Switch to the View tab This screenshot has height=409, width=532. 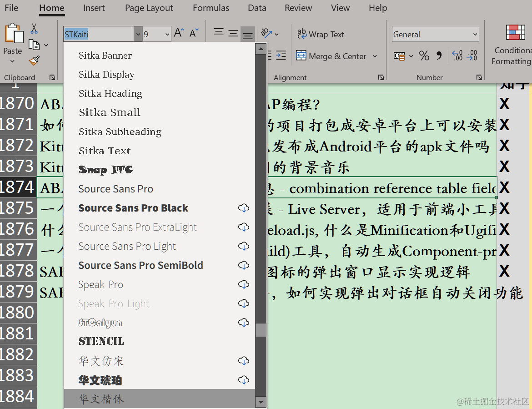pos(340,8)
